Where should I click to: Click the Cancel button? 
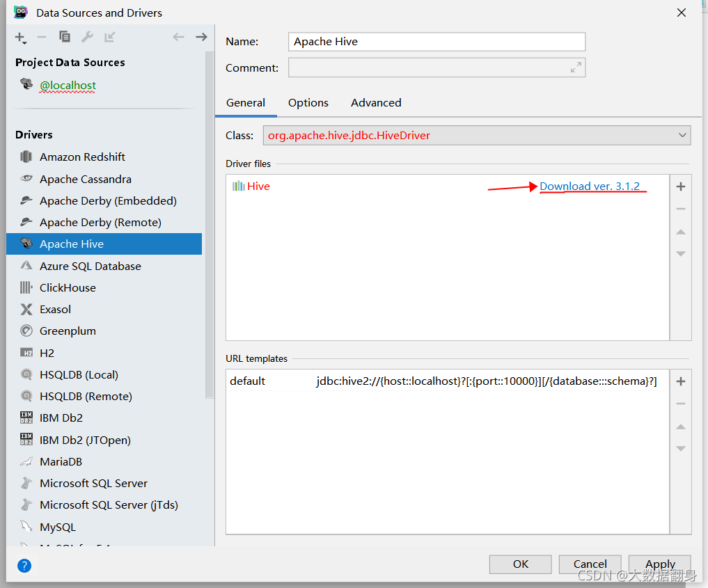pyautogui.click(x=590, y=564)
